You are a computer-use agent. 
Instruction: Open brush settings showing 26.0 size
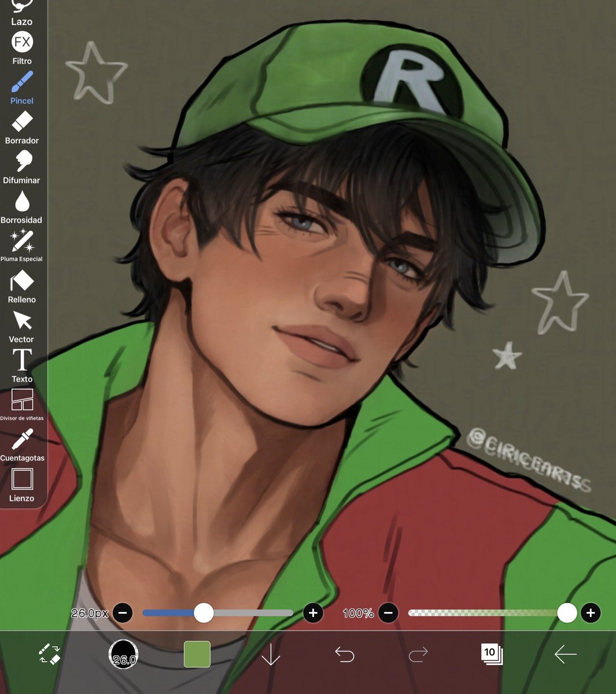coord(123,654)
